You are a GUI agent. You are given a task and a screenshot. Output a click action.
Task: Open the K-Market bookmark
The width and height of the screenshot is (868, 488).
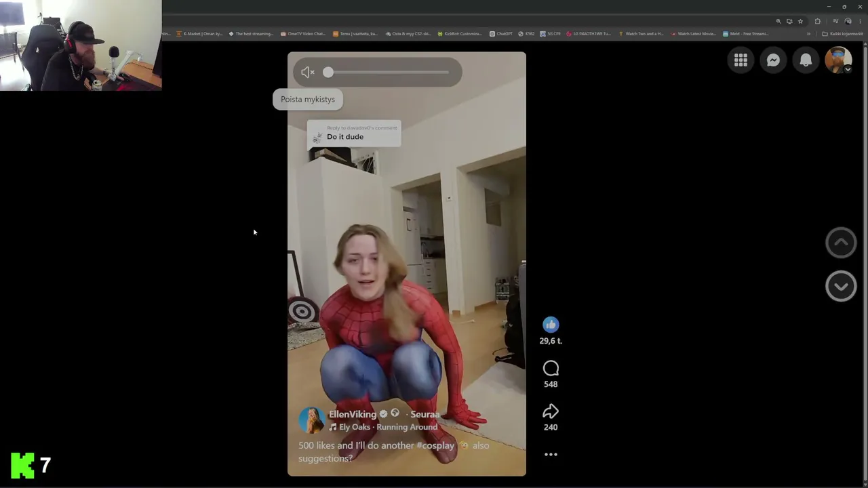click(x=200, y=33)
